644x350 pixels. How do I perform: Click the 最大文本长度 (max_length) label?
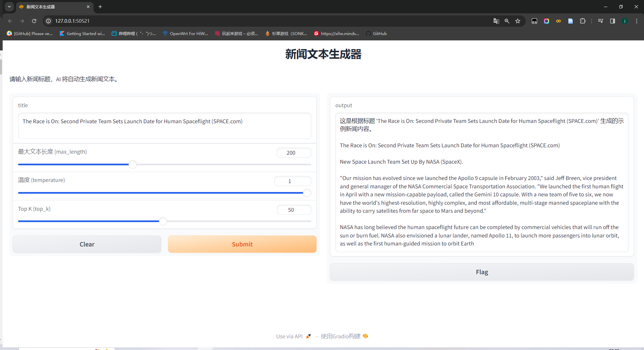[x=52, y=152]
